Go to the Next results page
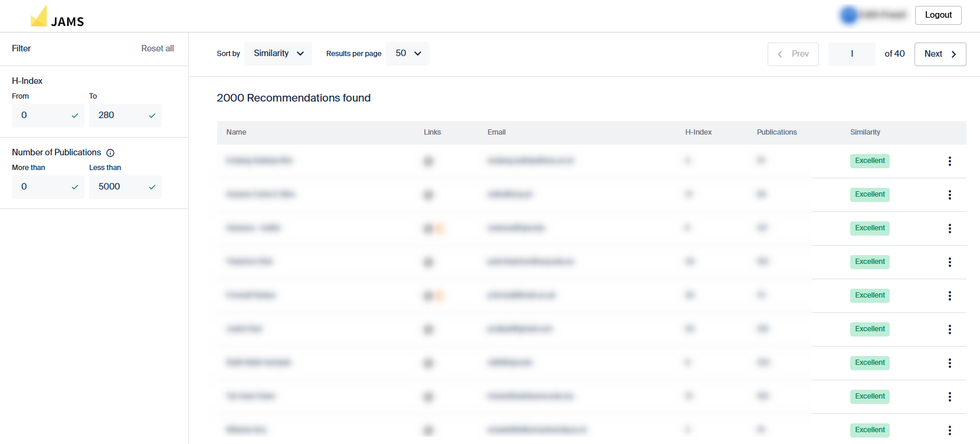Image resolution: width=980 pixels, height=444 pixels. point(939,54)
